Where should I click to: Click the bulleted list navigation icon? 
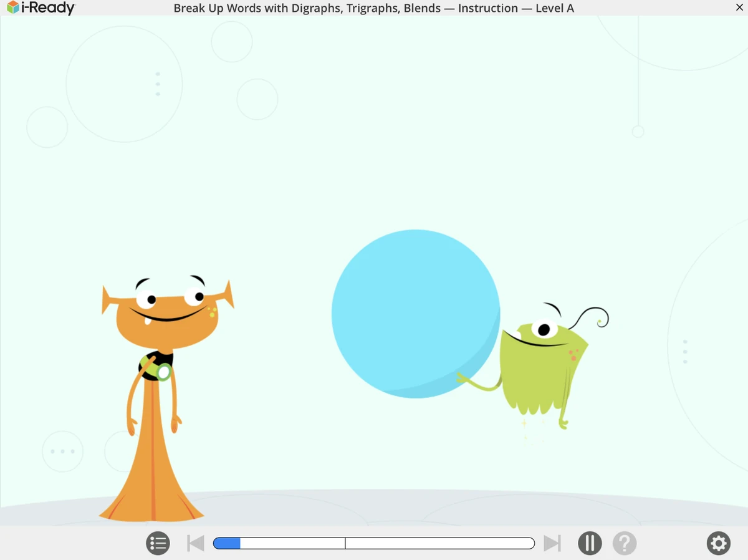click(x=158, y=543)
